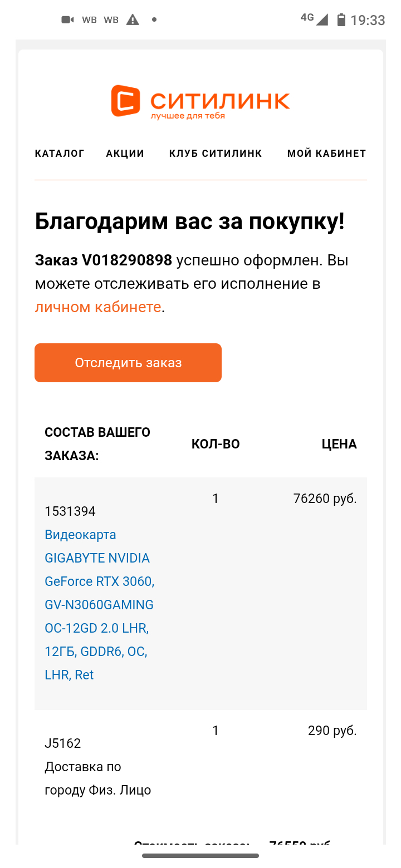Open the КАТАЛОГ menu item
The height and width of the screenshot is (868, 401).
pos(60,154)
